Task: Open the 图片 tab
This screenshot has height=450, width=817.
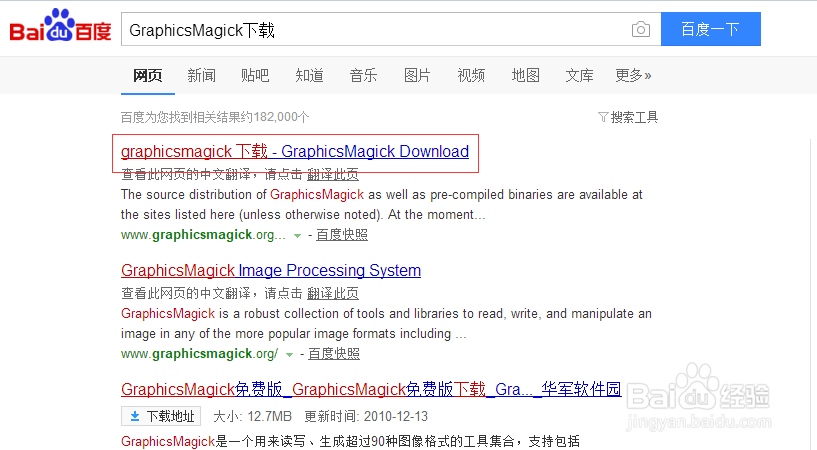Action: coord(417,76)
